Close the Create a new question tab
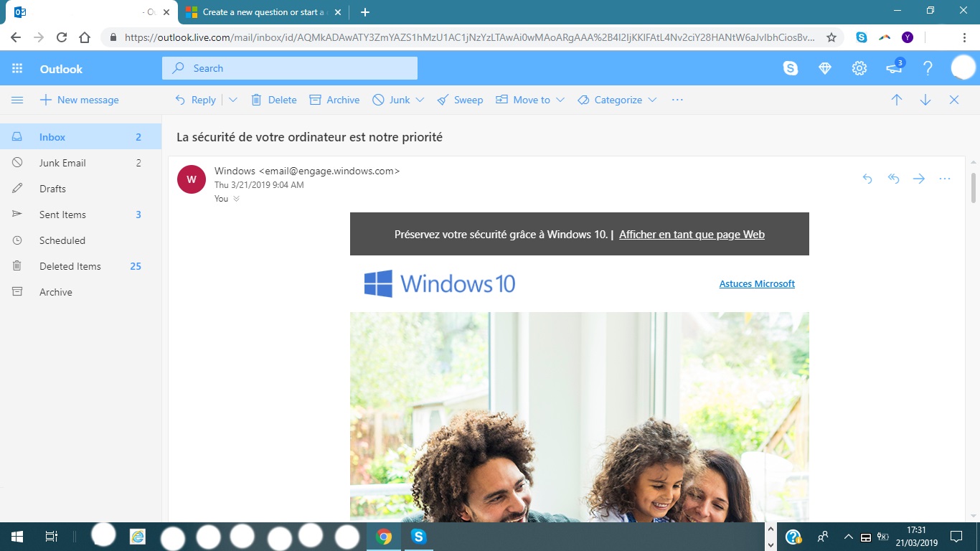This screenshot has width=980, height=551. tap(338, 12)
